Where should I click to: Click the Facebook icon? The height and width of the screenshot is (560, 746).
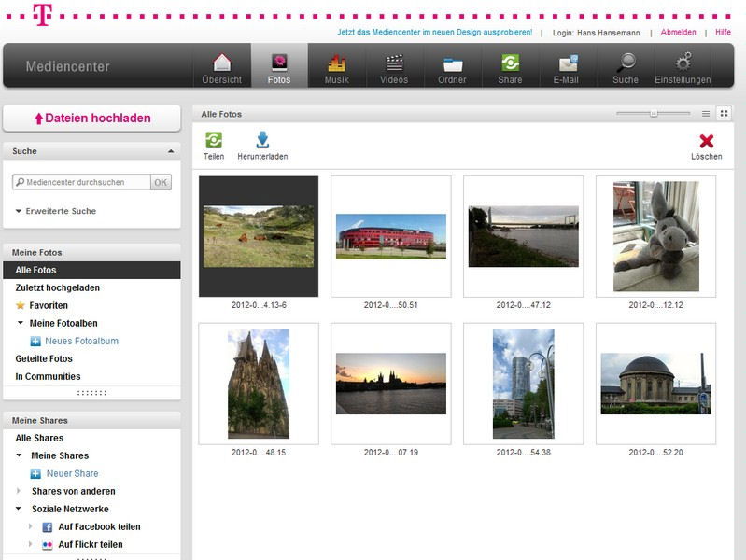(47, 527)
